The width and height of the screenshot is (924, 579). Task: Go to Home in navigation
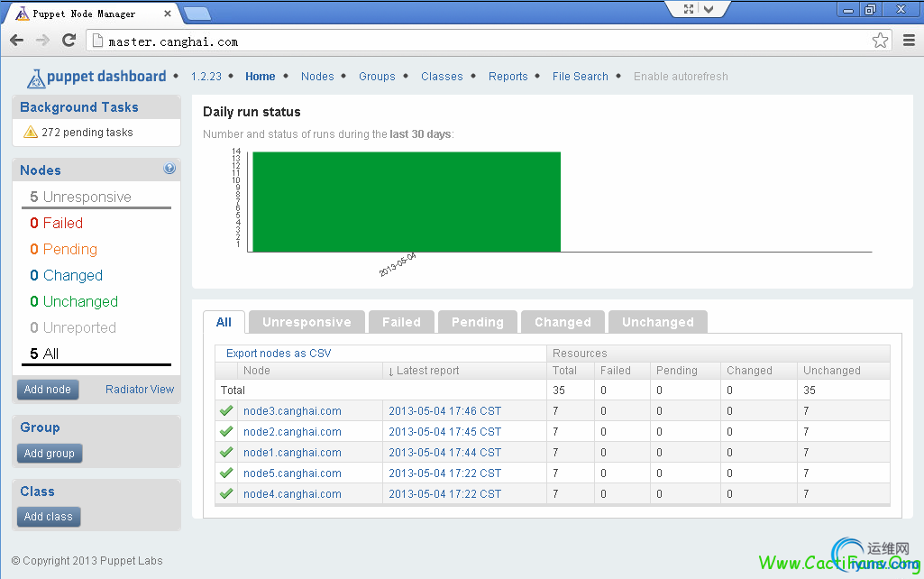[260, 76]
